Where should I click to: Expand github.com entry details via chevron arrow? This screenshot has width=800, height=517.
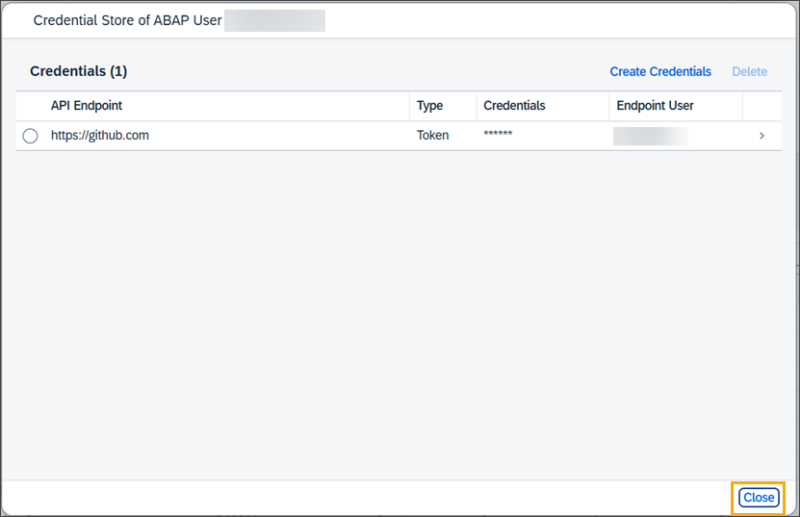pyautogui.click(x=762, y=136)
